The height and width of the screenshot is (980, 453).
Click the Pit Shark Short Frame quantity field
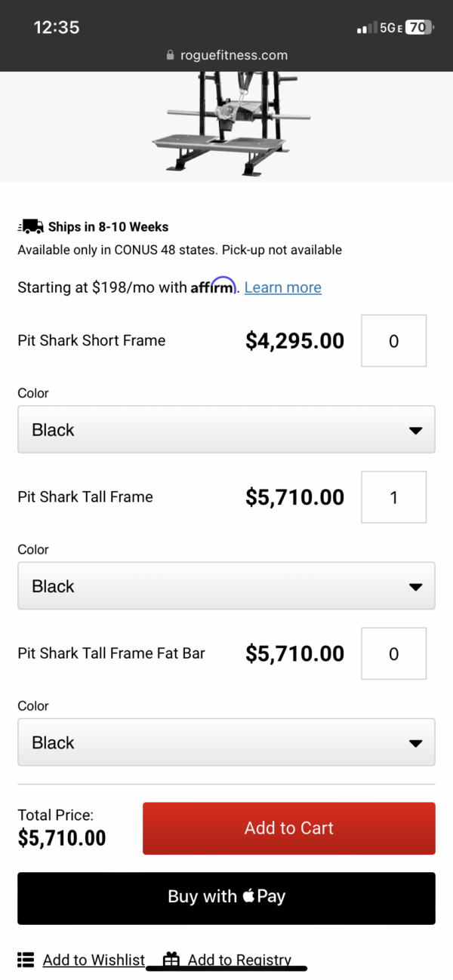(x=393, y=340)
